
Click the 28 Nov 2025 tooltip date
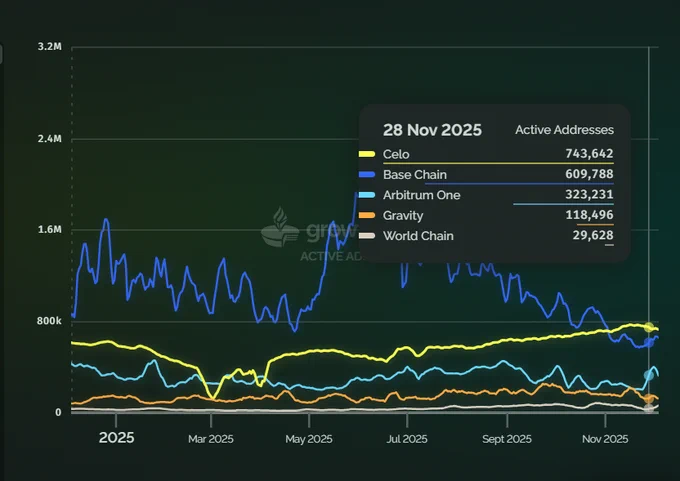(x=432, y=130)
